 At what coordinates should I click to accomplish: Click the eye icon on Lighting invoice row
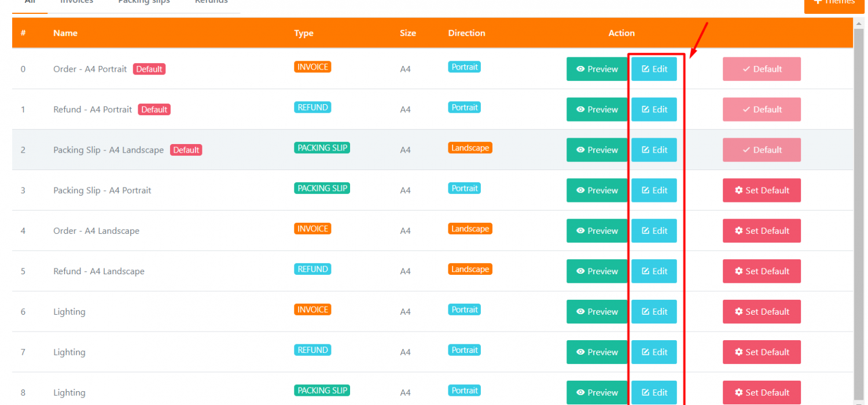pyautogui.click(x=580, y=312)
